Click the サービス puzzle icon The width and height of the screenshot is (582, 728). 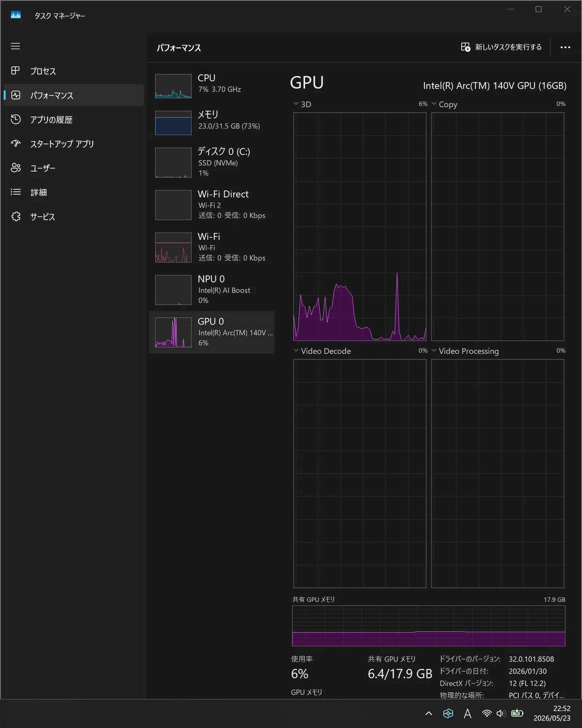(x=16, y=216)
